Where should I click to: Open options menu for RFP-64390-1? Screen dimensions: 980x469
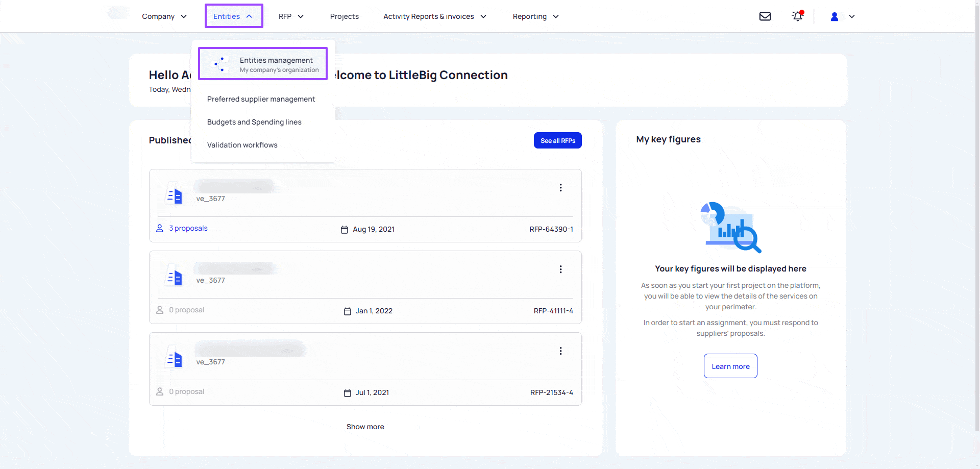point(560,188)
